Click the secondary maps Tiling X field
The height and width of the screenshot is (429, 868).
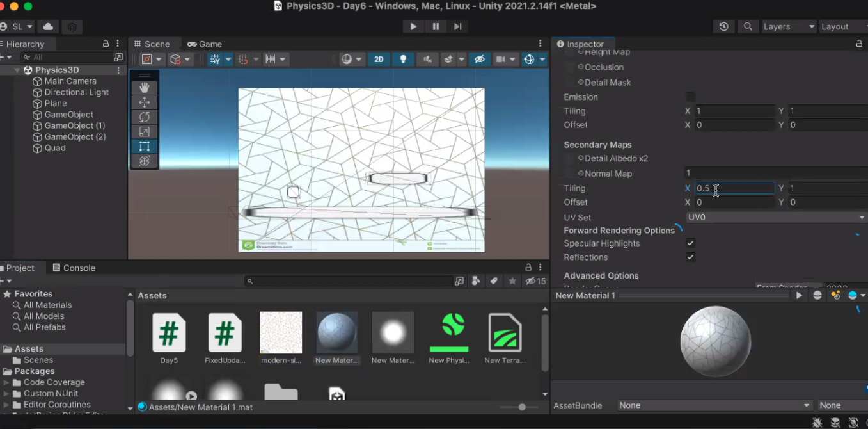pyautogui.click(x=734, y=188)
